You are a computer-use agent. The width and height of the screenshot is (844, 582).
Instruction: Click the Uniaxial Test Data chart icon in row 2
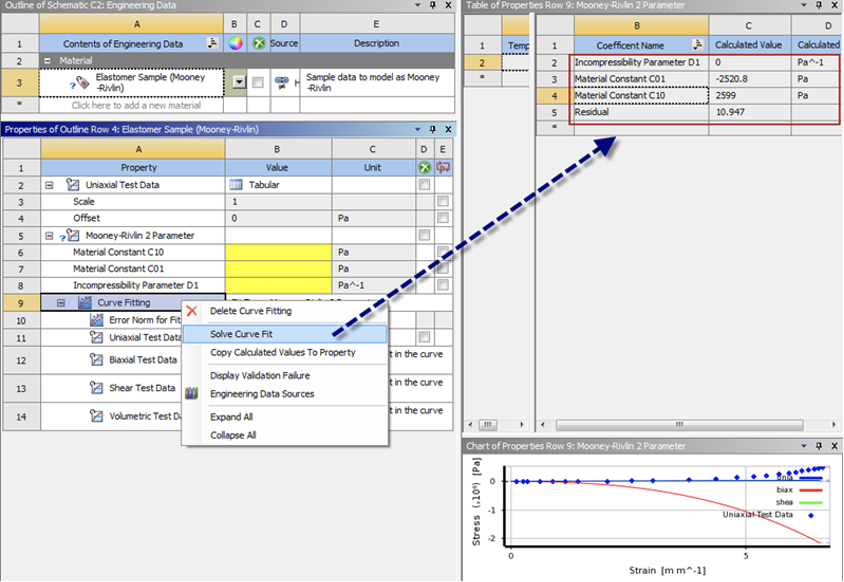click(x=72, y=185)
